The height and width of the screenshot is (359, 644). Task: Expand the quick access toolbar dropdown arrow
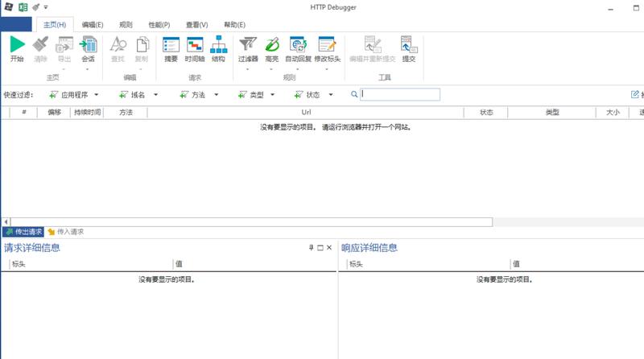tap(46, 7)
